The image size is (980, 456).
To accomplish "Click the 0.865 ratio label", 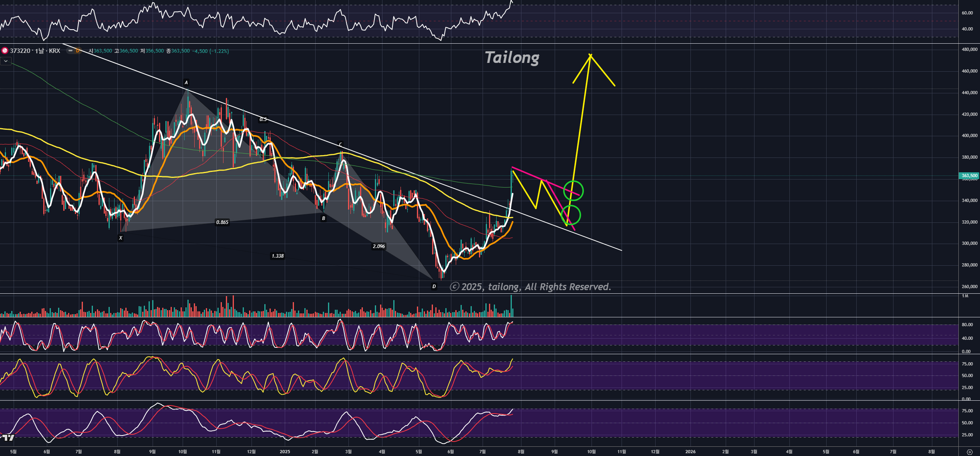I will (x=222, y=222).
